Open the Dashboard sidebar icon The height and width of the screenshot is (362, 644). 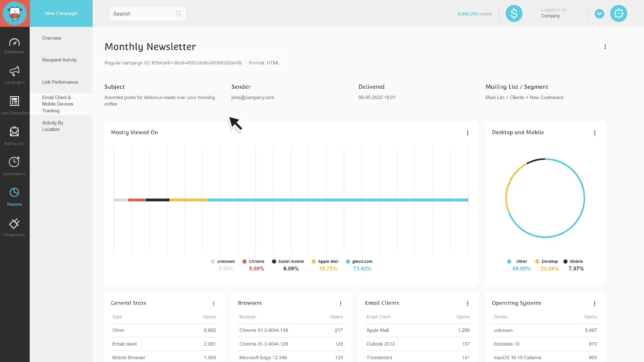14,43
